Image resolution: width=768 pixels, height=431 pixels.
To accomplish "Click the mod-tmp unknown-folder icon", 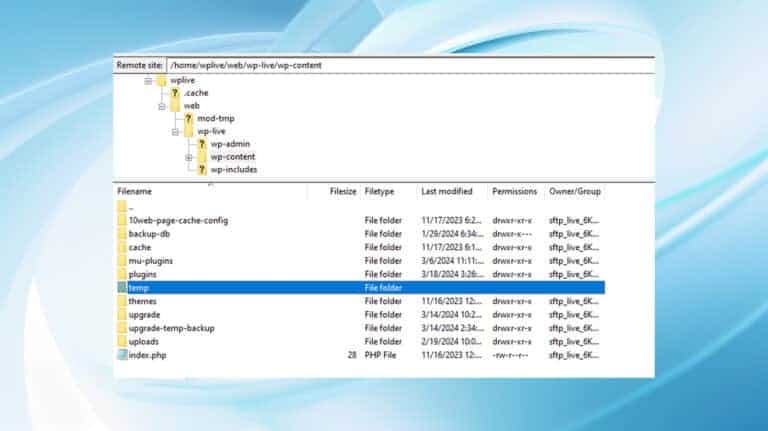I will tap(189, 119).
